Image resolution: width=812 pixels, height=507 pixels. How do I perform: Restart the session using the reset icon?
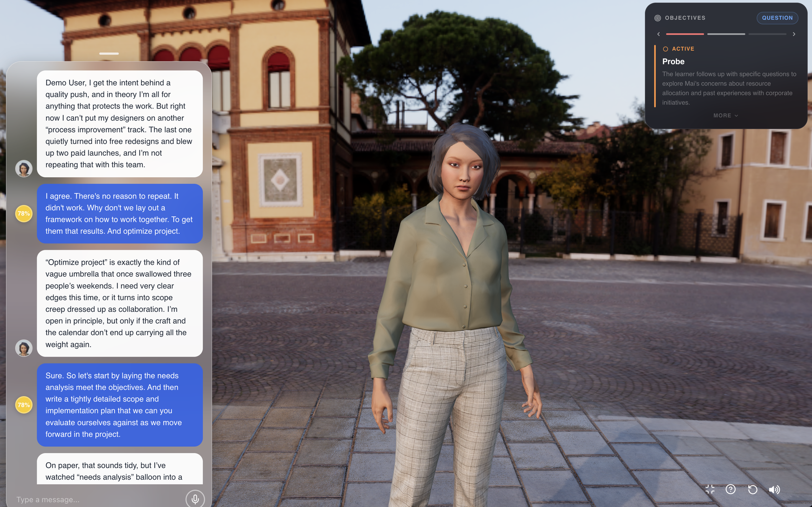[x=753, y=489]
